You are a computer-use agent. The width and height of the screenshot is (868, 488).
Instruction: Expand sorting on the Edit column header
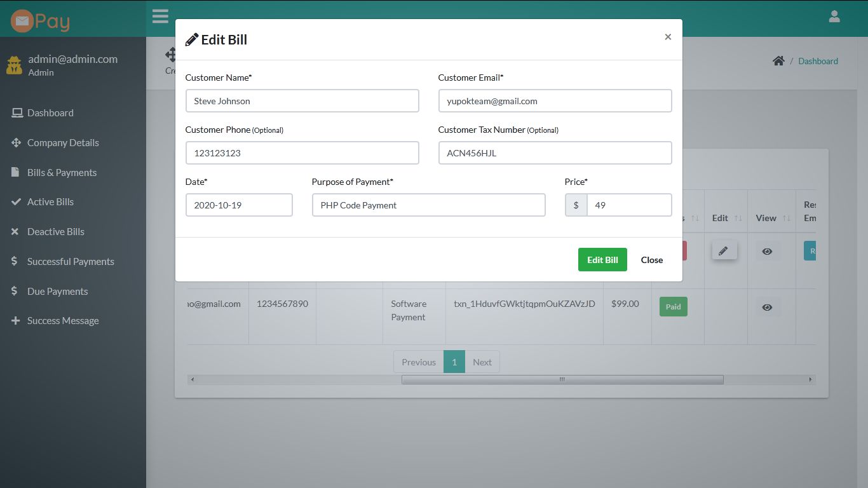point(735,218)
